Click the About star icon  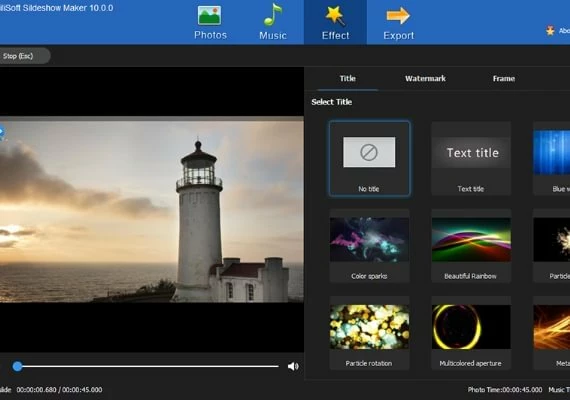click(550, 31)
